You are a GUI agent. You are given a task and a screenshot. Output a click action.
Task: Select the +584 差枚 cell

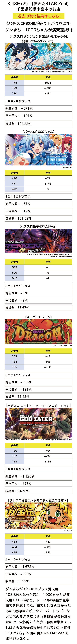(x=48, y=83)
